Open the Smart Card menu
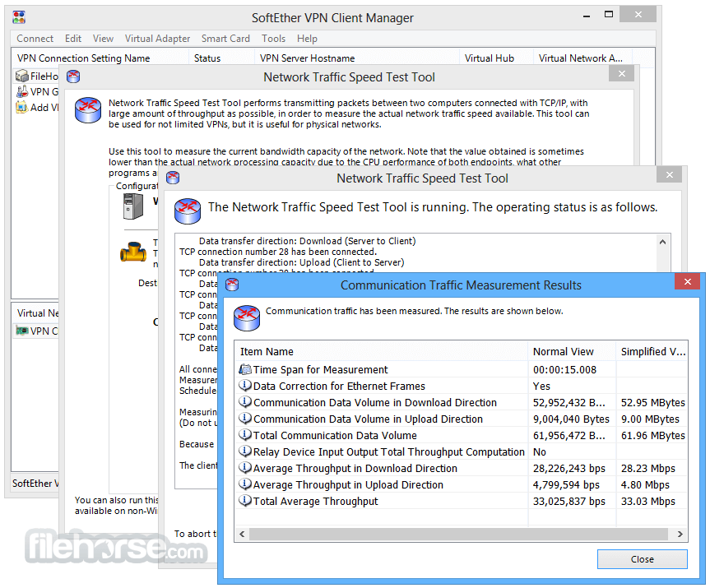This screenshot has height=588, width=710. pyautogui.click(x=225, y=39)
